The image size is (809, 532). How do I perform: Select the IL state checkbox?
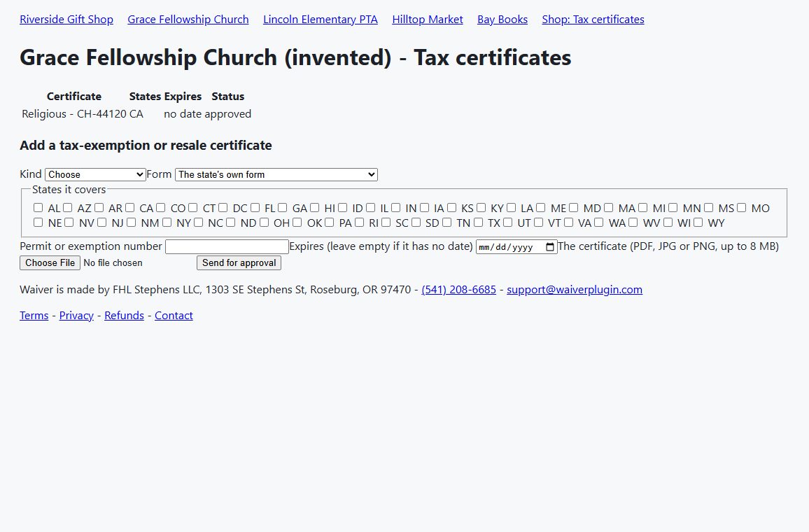(x=370, y=207)
